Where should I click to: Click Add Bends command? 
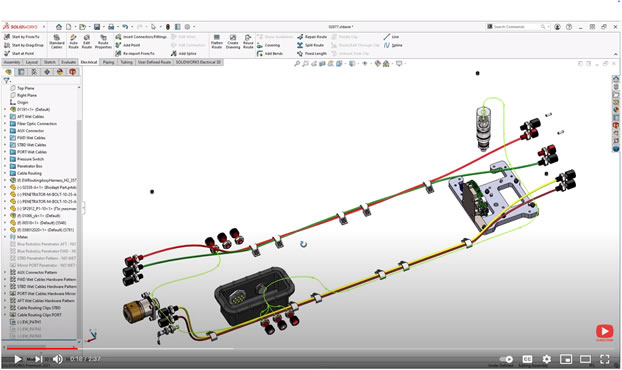[x=270, y=53]
